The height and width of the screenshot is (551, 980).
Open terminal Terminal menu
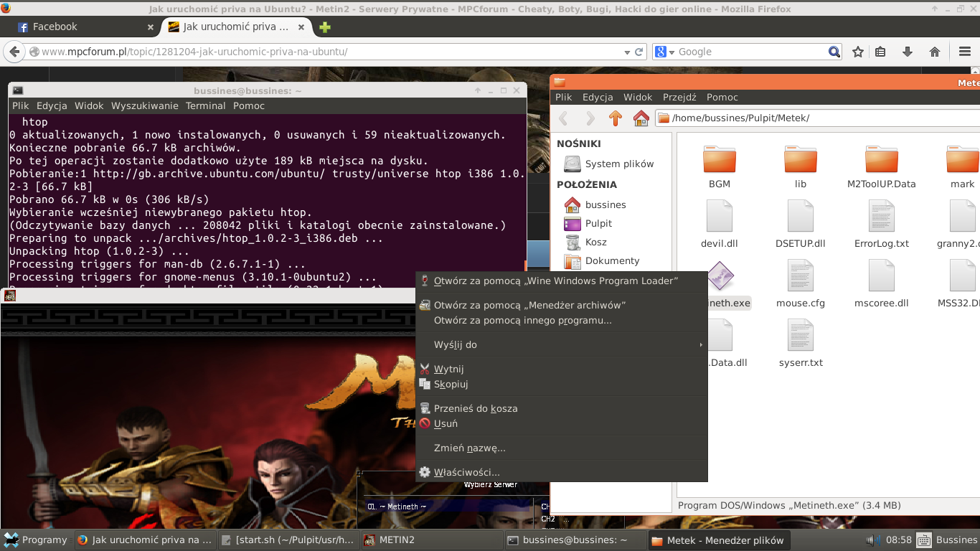tap(205, 105)
